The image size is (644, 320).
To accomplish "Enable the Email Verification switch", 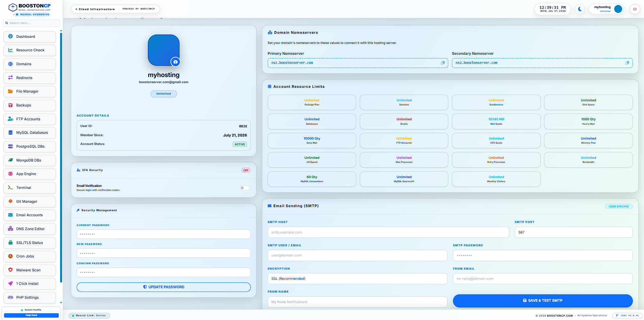I will 245,188.
